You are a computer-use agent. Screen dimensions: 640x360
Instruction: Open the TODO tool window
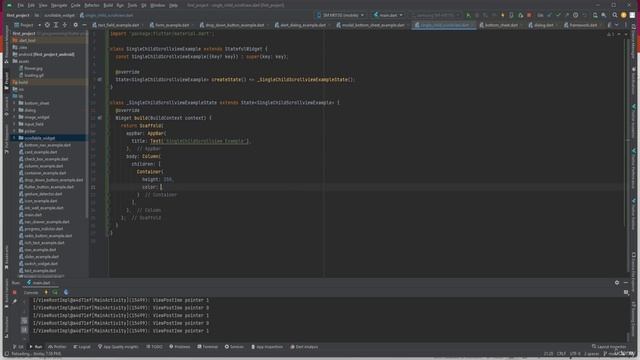coord(154,347)
